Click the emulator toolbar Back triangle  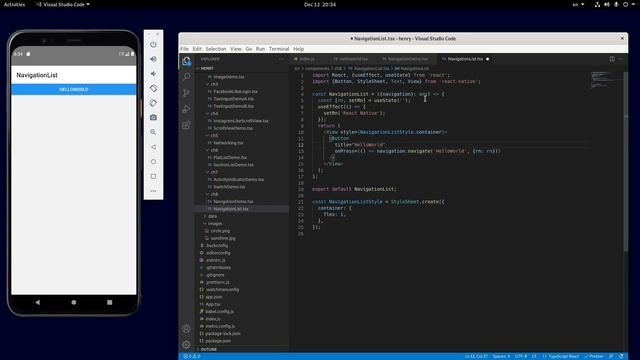(x=153, y=147)
